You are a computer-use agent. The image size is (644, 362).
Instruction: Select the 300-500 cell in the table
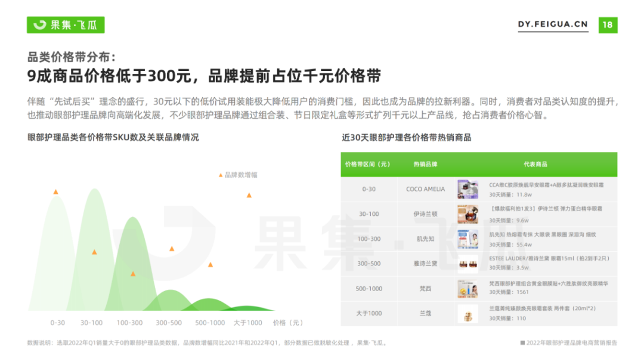[369, 264]
